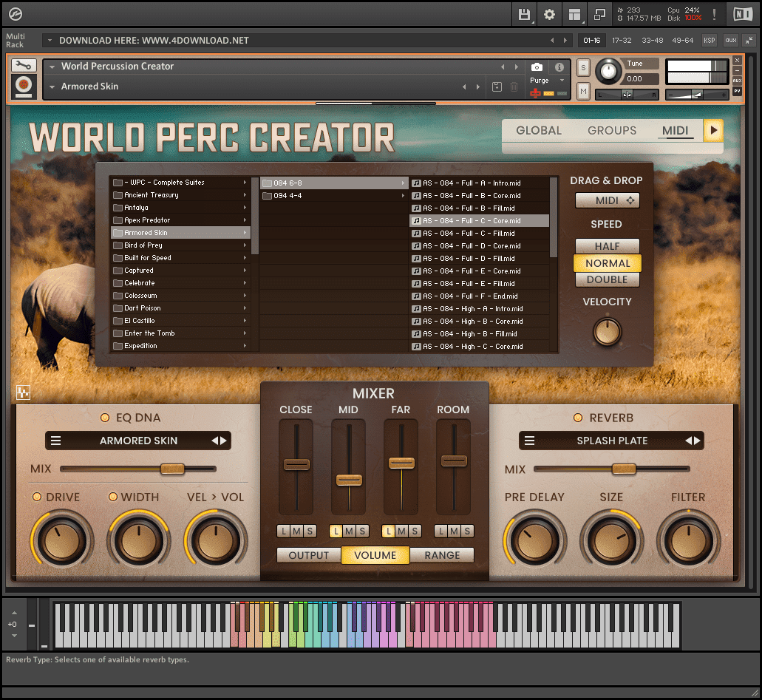Open EQ DNA preset menu icon

pyautogui.click(x=56, y=441)
